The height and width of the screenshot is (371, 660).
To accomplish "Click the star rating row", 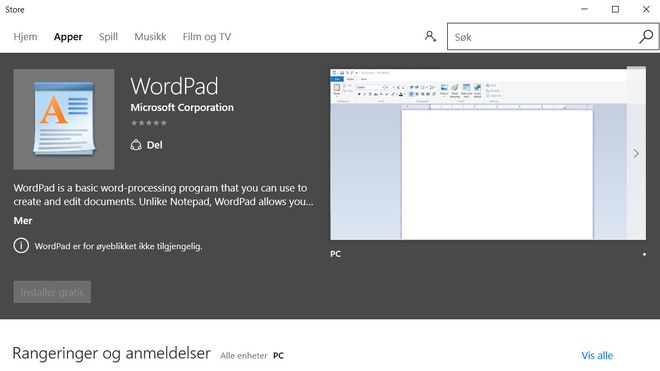I will (149, 123).
